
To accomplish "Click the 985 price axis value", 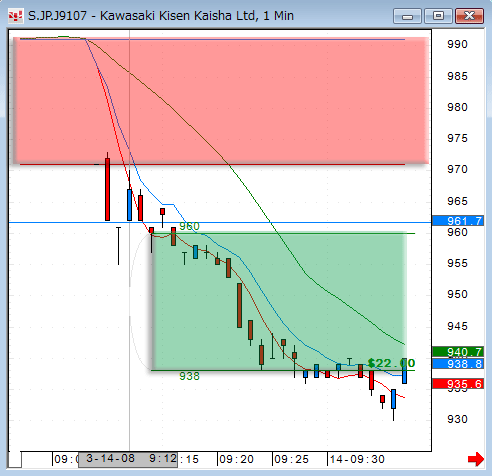I will (457, 76).
